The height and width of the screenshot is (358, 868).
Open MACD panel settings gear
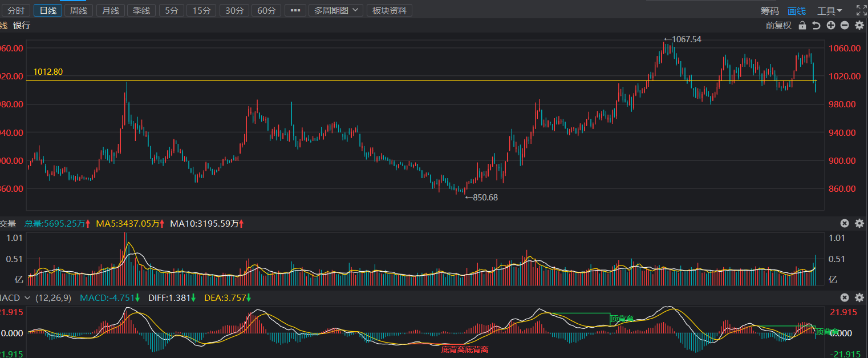[859, 297]
